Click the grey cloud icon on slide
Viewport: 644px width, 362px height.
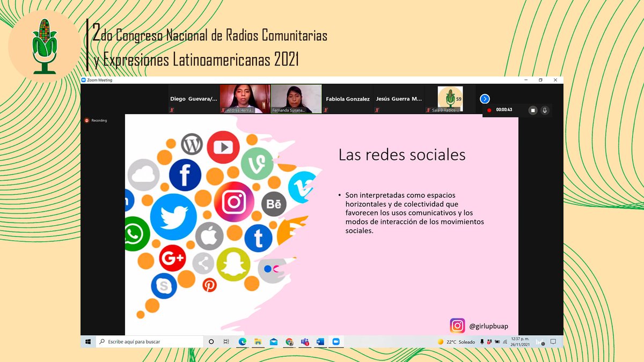[143, 175]
